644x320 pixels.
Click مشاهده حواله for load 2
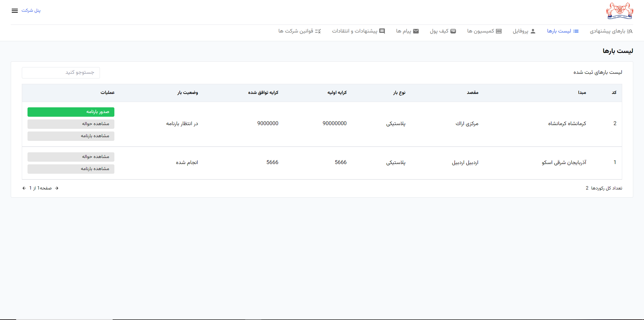pos(71,124)
